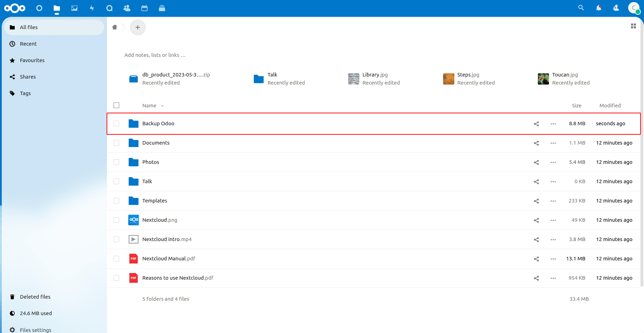Open the Nextcloud logo home link
Viewport: 644px width, 333px height.
15,8
